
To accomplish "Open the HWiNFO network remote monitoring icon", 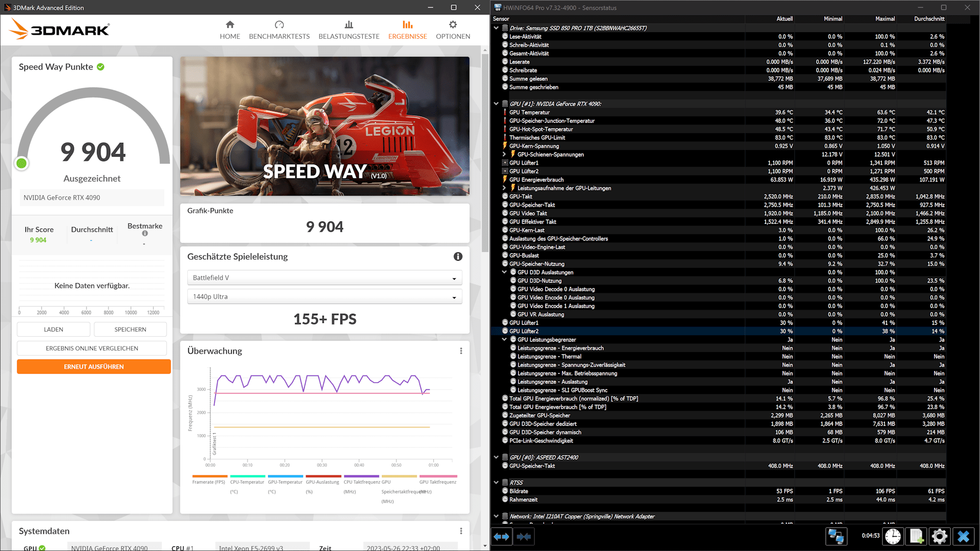I will point(836,537).
